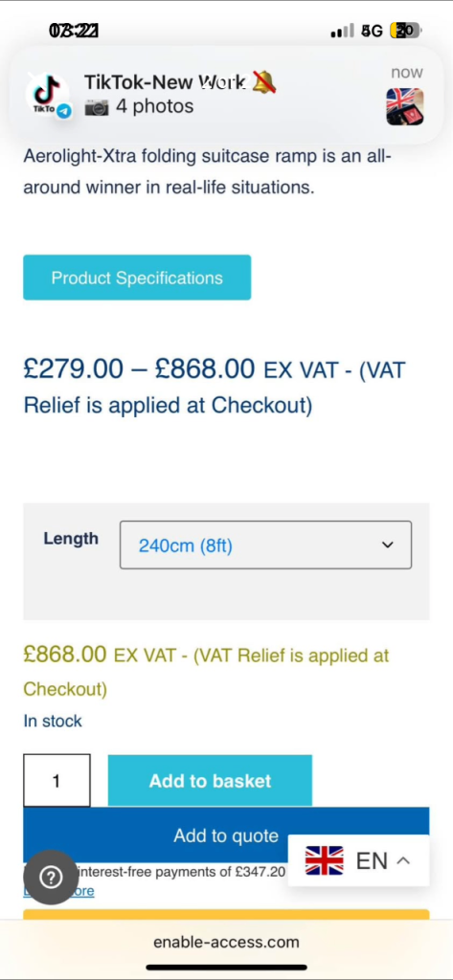Open the Length dropdown showing 240cm (8ft)
This screenshot has height=980, width=453.
(266, 545)
